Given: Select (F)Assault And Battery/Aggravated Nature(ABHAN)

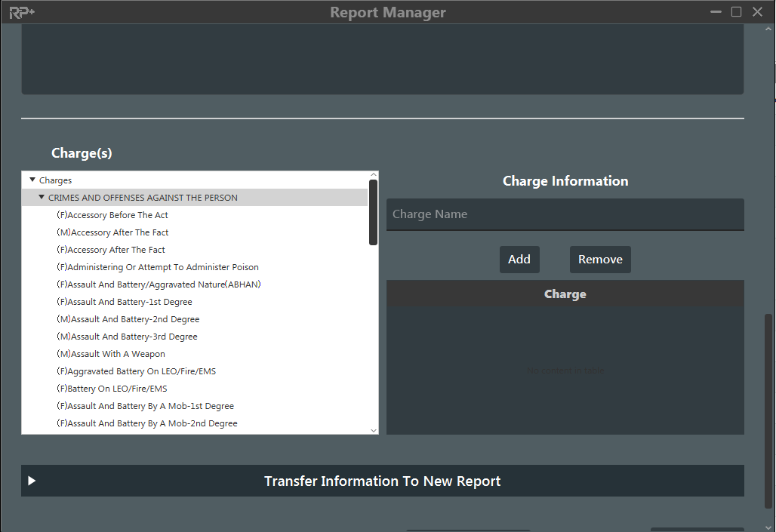Looking at the screenshot, I should tap(159, 284).
